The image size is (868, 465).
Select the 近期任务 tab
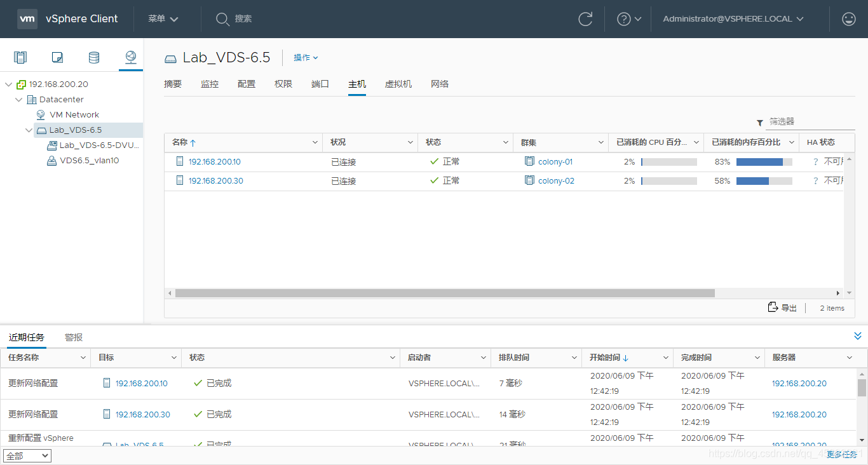(27, 337)
